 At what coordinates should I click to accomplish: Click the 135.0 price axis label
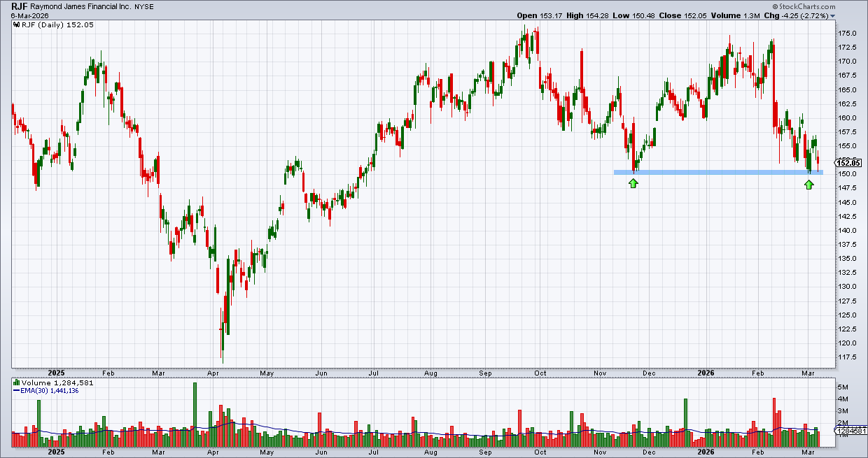click(x=848, y=258)
